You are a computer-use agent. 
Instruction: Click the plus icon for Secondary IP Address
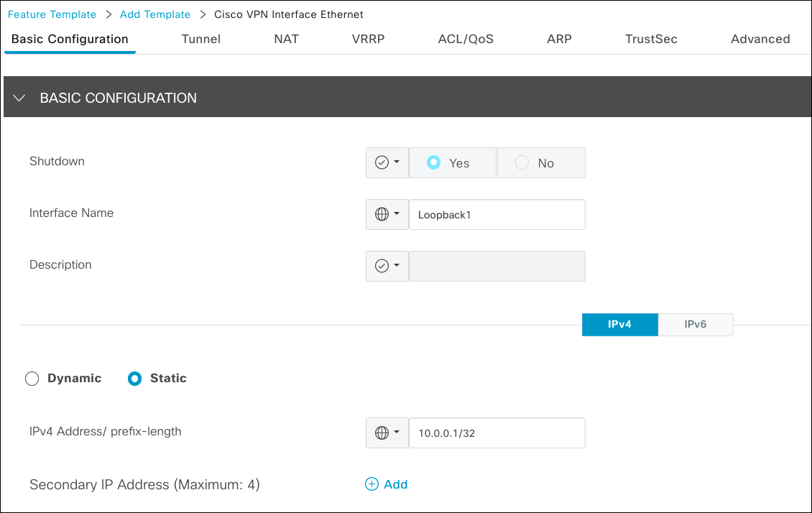[372, 484]
